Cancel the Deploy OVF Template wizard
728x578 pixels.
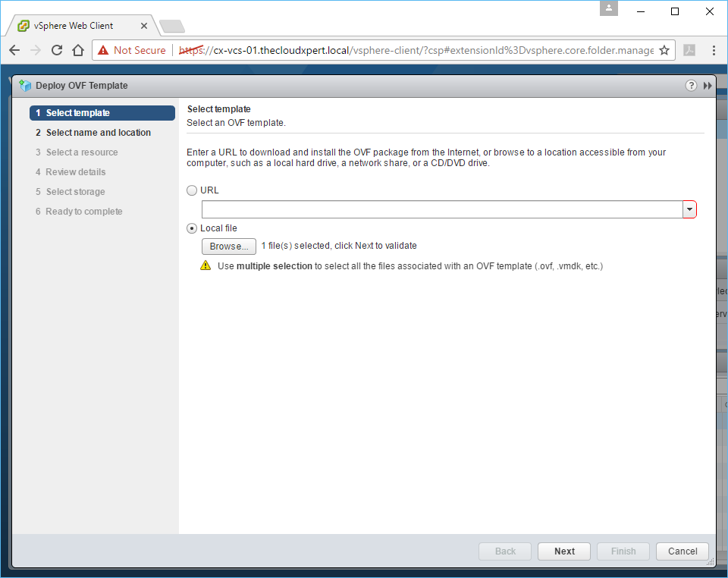(x=682, y=551)
